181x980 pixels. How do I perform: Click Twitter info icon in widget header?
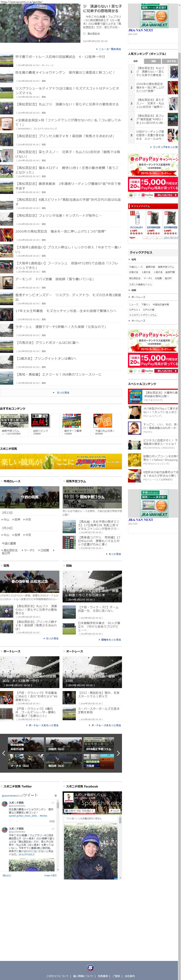pos(56,796)
